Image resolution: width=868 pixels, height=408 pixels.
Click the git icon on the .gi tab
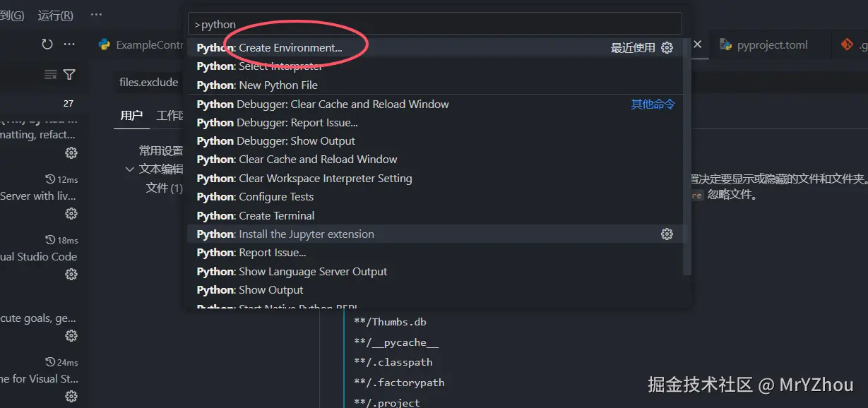pos(847,45)
